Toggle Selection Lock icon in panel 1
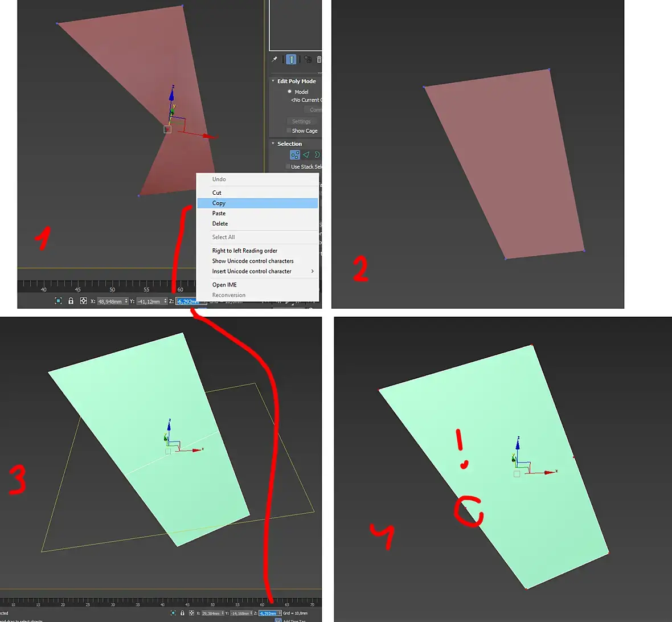This screenshot has height=622, width=672. tap(71, 301)
